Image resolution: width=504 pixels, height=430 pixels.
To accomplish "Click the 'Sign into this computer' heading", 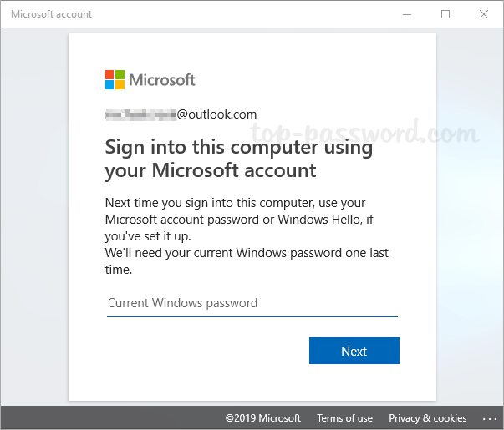I will point(238,159).
